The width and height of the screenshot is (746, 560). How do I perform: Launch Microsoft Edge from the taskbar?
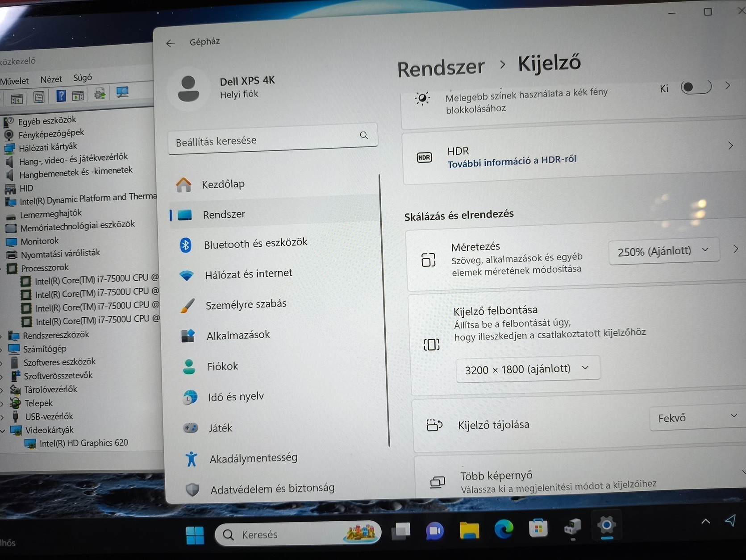(504, 529)
